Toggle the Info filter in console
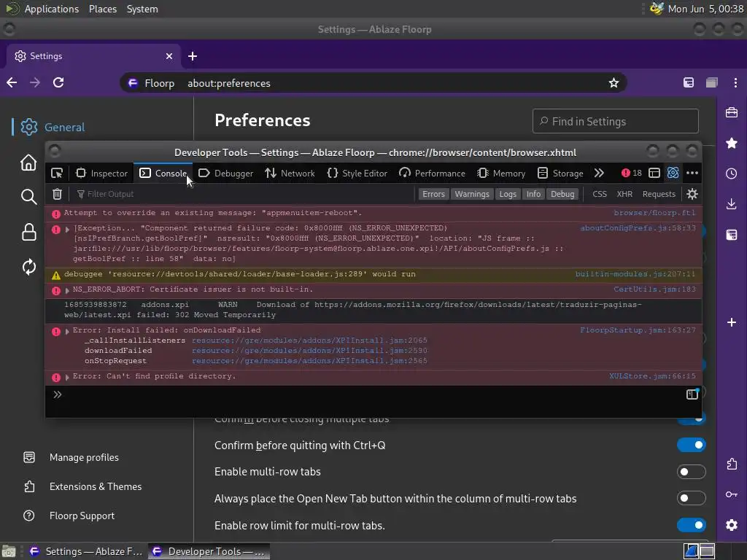The height and width of the screenshot is (560, 747). tap(533, 194)
